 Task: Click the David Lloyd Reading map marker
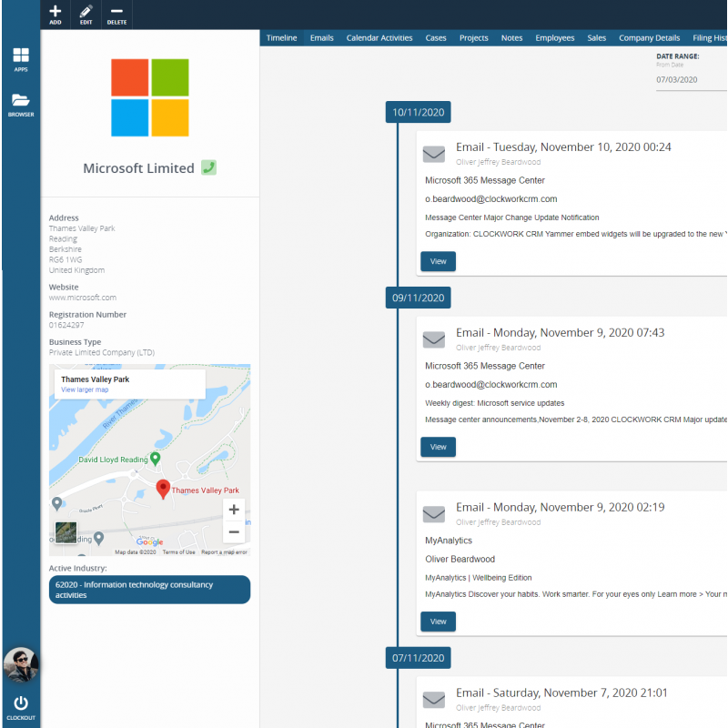(x=156, y=459)
